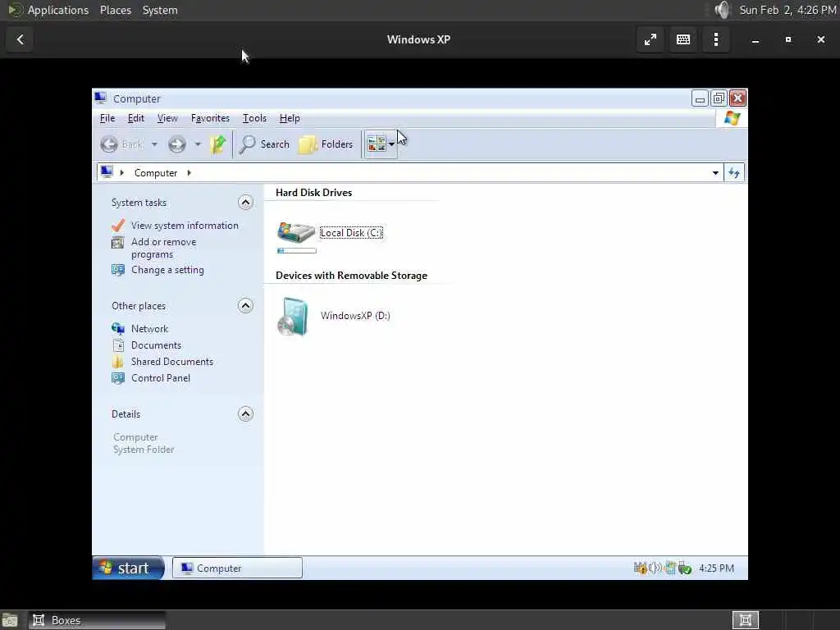Image resolution: width=840 pixels, height=630 pixels.
Task: Collapse the Details section
Action: (x=245, y=414)
